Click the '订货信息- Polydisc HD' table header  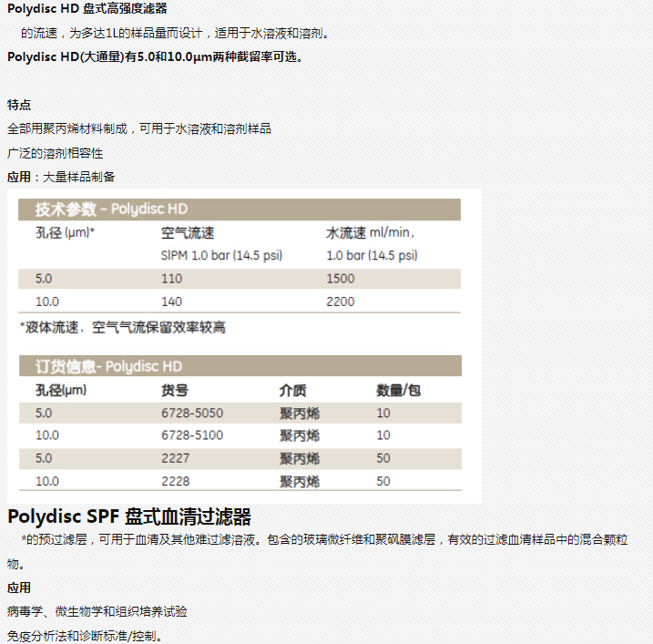click(x=240, y=366)
